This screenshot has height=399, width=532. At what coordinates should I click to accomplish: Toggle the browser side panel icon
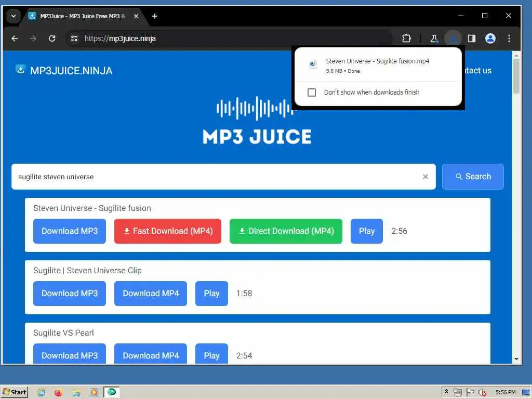click(472, 38)
